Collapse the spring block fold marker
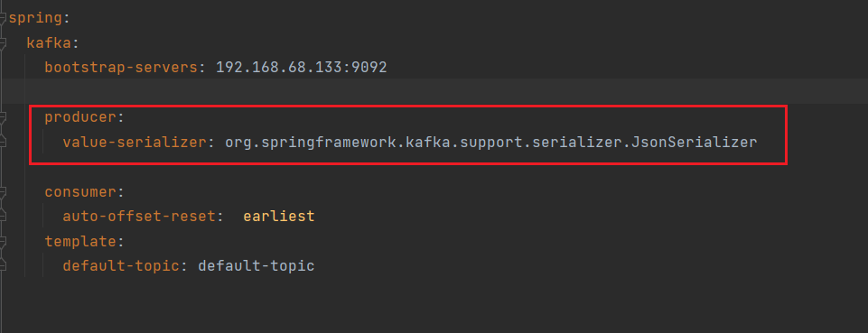The height and width of the screenshot is (333, 868). pyautogui.click(x=3, y=18)
